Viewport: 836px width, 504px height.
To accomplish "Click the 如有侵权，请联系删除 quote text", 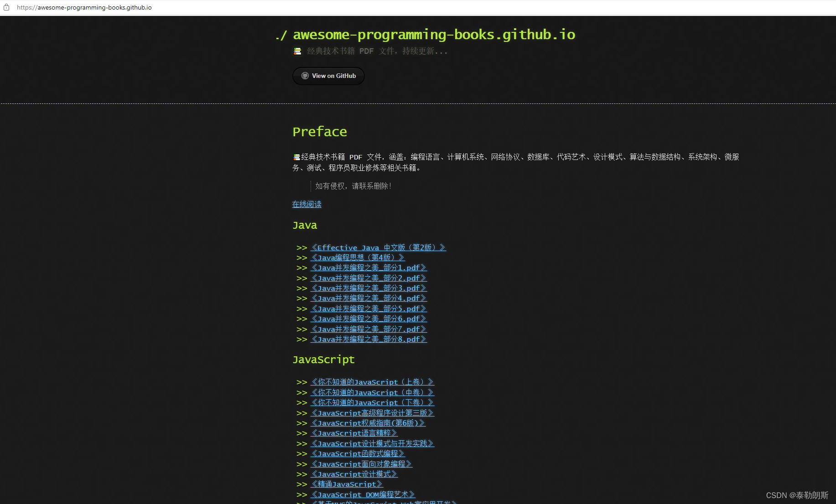I will pyautogui.click(x=353, y=186).
